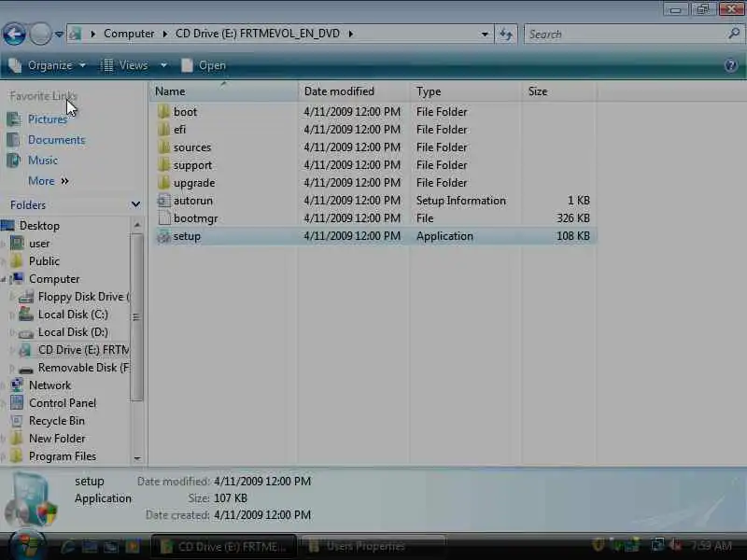Click the Forward navigation arrow
The width and height of the screenshot is (747, 560).
(40, 34)
